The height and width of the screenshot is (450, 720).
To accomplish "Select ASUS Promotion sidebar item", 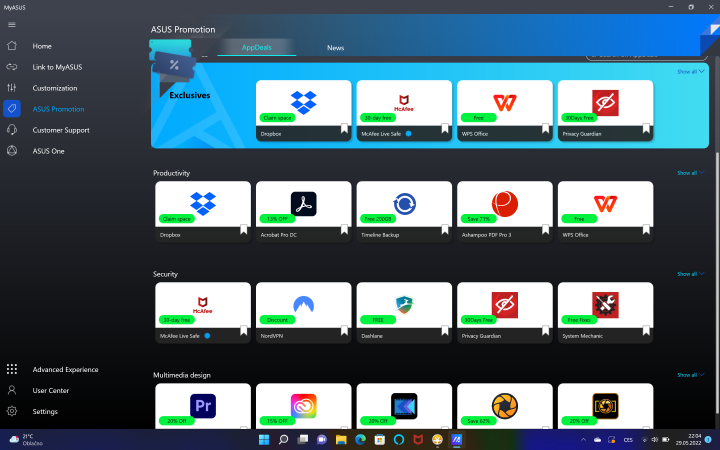I will (58, 109).
